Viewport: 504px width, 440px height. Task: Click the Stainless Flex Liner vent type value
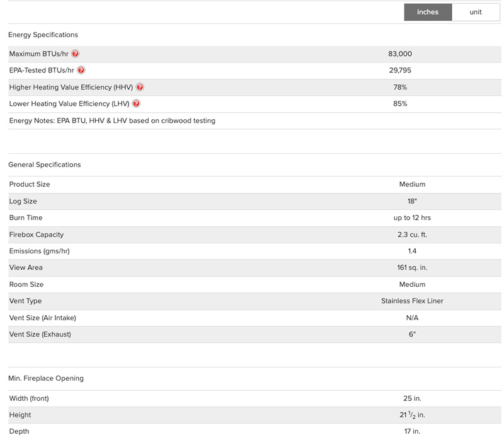pos(412,301)
